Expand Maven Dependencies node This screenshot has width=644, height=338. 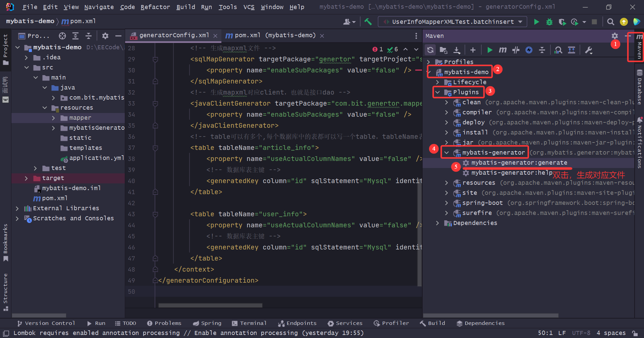tap(437, 223)
